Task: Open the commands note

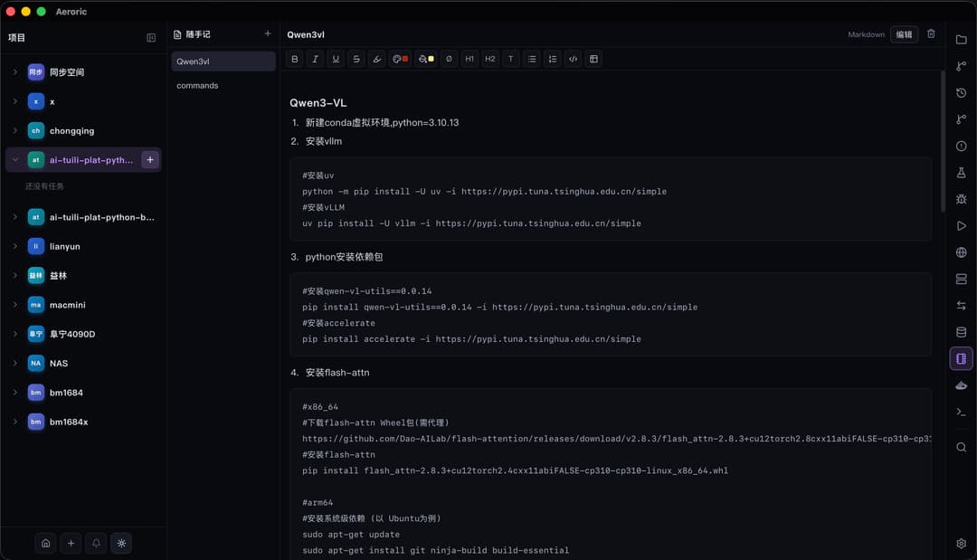Action: [x=223, y=85]
